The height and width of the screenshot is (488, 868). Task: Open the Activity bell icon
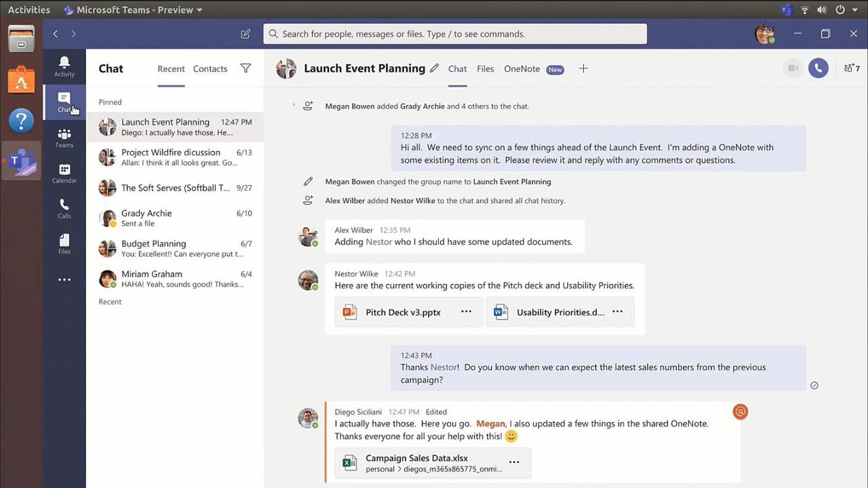pyautogui.click(x=64, y=66)
